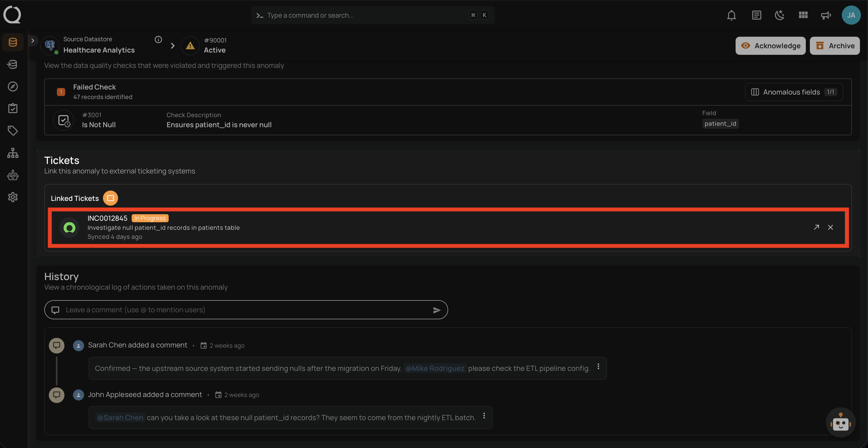Open the JA user avatar menu
The image size is (868, 448).
pos(851,15)
